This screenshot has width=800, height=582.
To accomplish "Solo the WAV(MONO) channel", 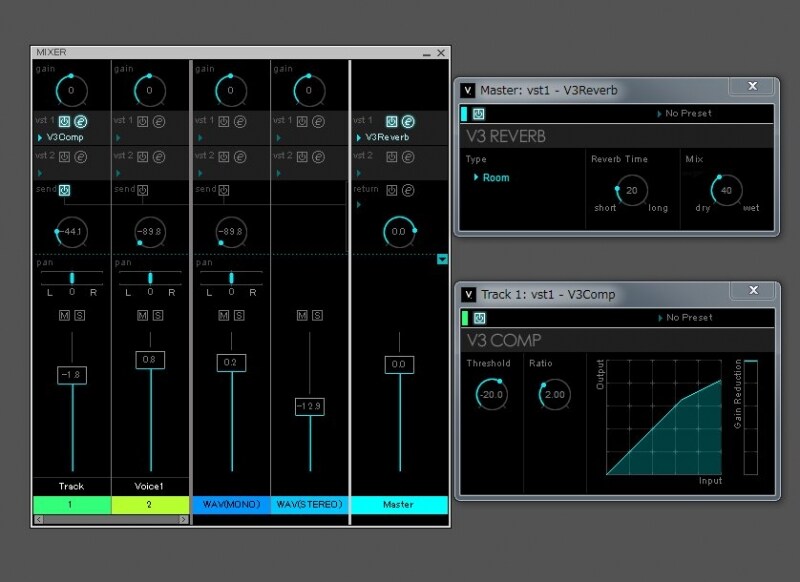I will pyautogui.click(x=239, y=315).
